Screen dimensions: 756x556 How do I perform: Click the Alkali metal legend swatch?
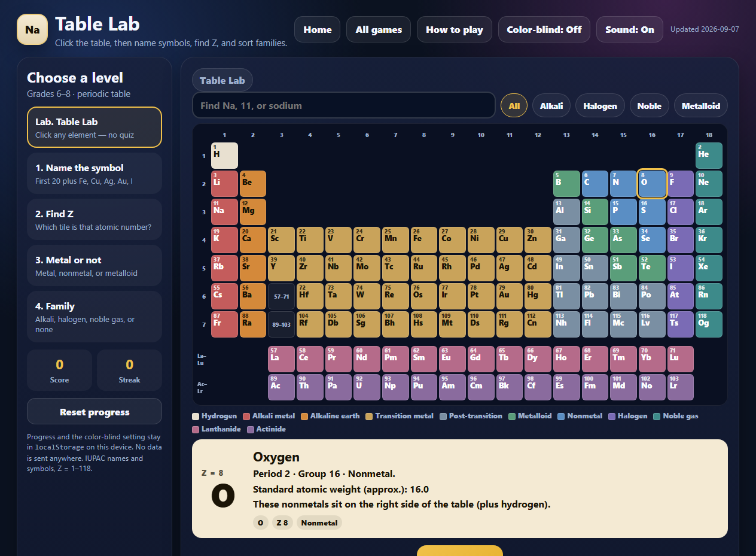(248, 416)
